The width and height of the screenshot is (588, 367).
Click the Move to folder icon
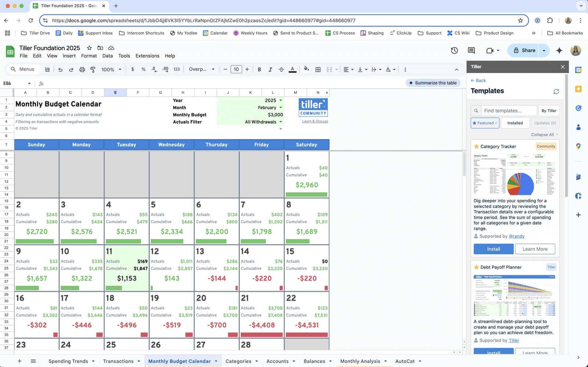[100, 48]
